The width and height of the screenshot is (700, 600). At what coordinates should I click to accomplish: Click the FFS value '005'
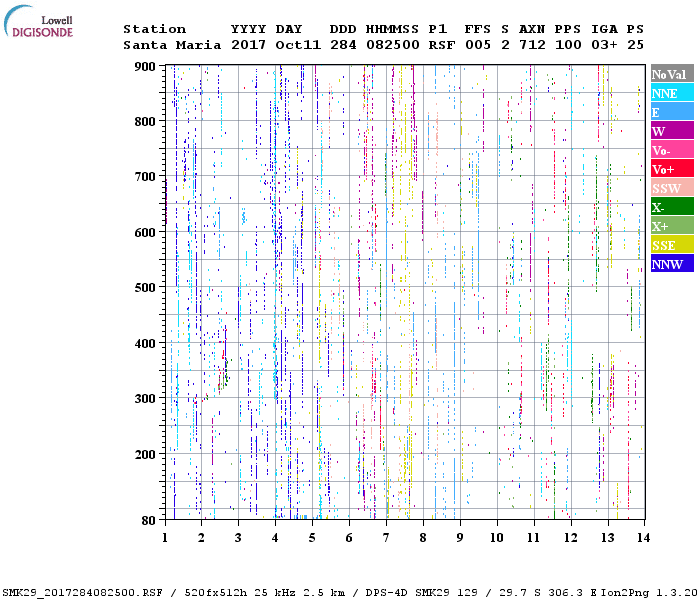[x=478, y=45]
